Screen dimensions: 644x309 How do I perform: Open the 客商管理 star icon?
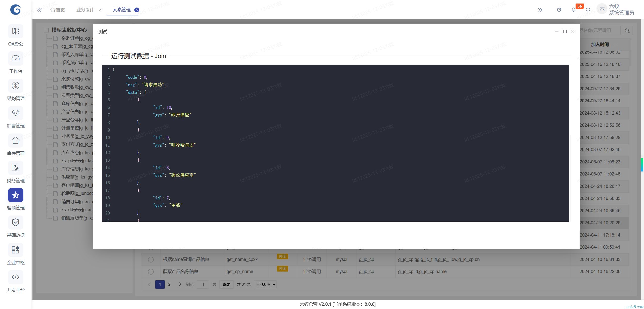(15, 195)
